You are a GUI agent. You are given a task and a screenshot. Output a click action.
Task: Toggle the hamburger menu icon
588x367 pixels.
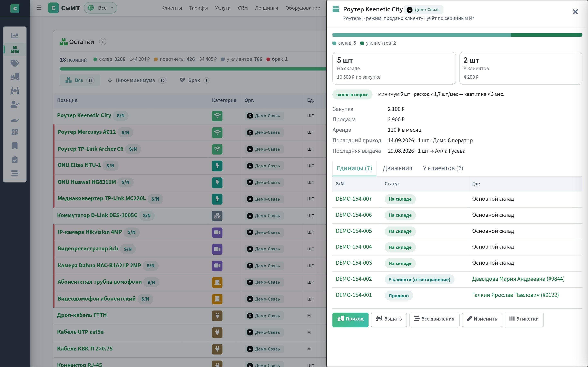pos(39,8)
